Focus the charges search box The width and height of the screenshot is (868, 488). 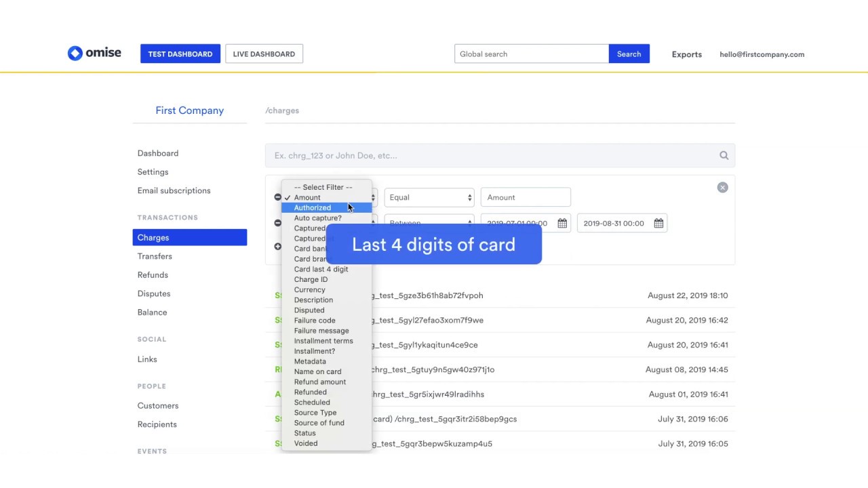500,155
